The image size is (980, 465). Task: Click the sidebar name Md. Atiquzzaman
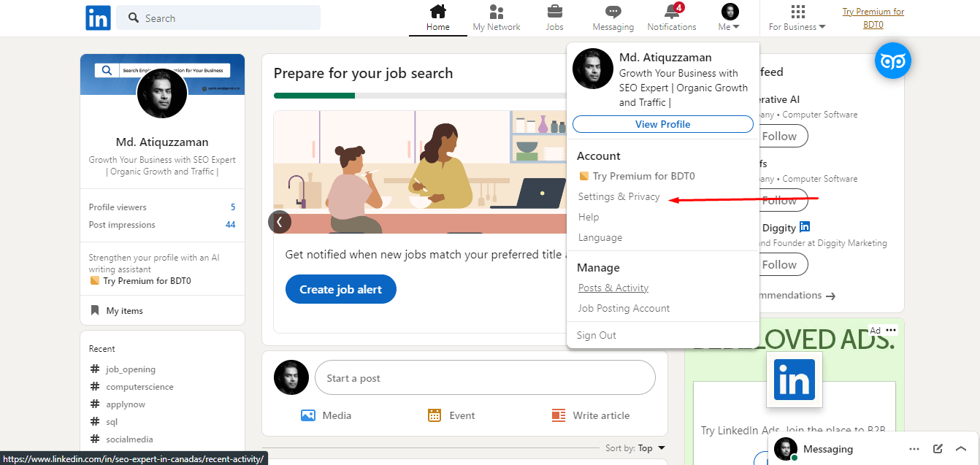click(x=162, y=142)
